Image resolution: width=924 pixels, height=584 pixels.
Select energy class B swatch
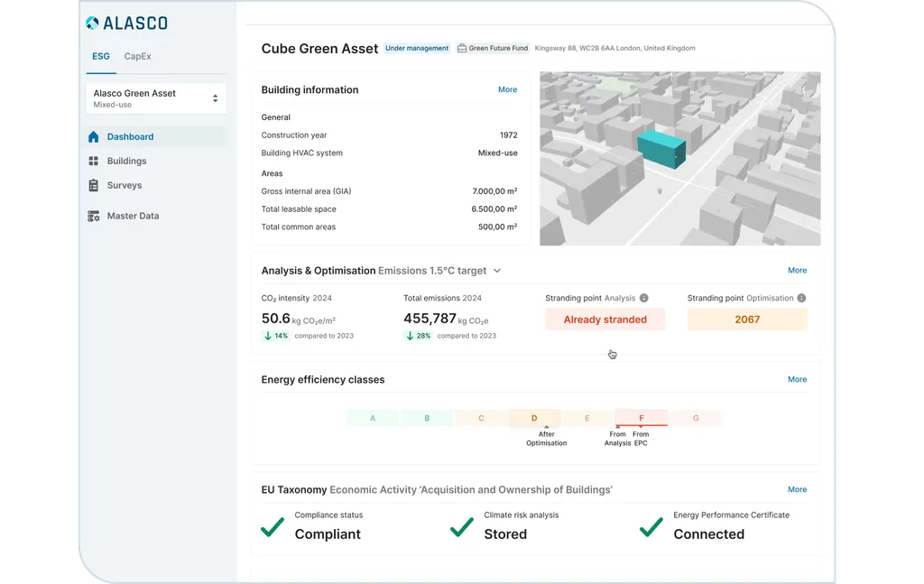click(x=427, y=418)
